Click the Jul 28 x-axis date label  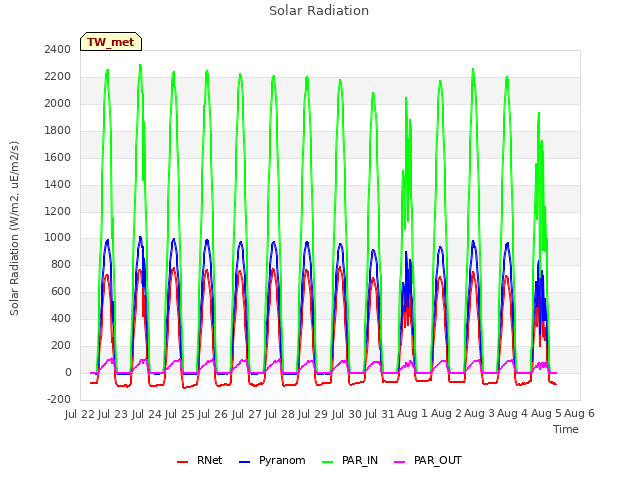coord(280,414)
